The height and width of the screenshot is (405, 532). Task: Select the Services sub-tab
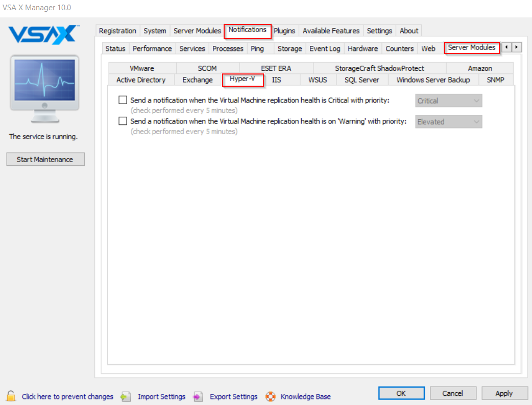tap(192, 49)
